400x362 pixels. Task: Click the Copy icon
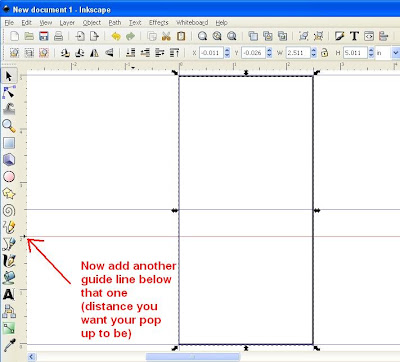click(152, 36)
